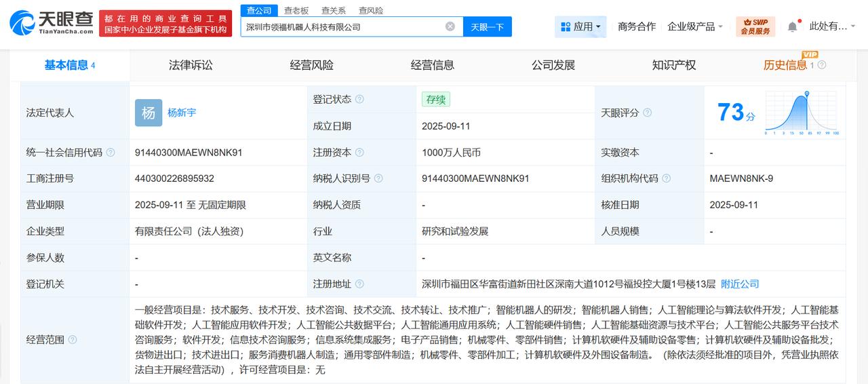Click help icon next to 登记状态
This screenshot has width=868, height=384.
click(x=359, y=99)
